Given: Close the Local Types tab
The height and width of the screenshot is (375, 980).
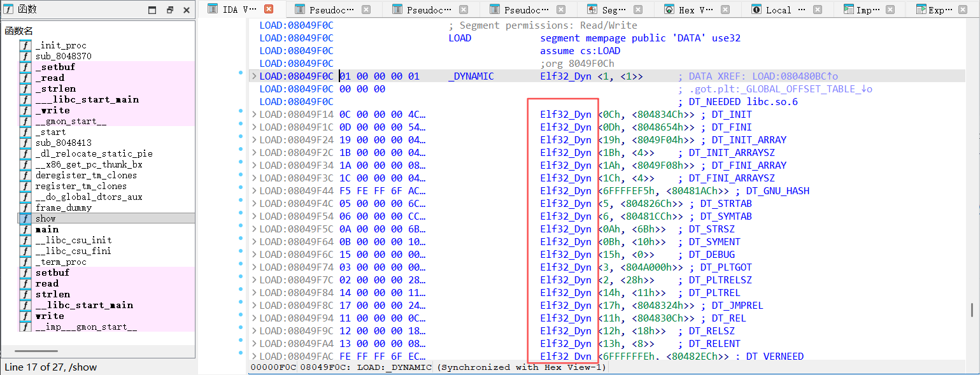Looking at the screenshot, I should click(x=819, y=10).
